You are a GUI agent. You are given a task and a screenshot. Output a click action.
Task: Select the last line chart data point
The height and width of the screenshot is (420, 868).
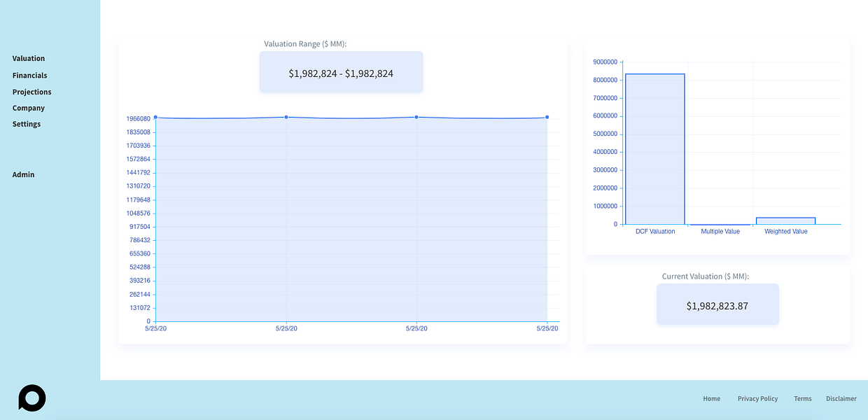(547, 117)
